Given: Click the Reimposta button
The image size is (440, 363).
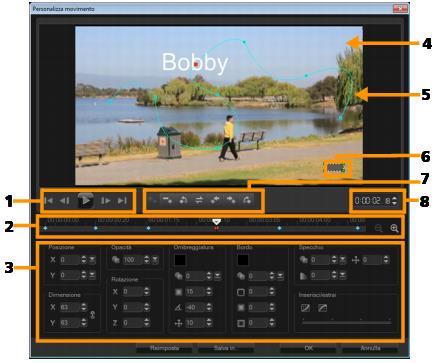Looking at the screenshot, I should [x=164, y=348].
